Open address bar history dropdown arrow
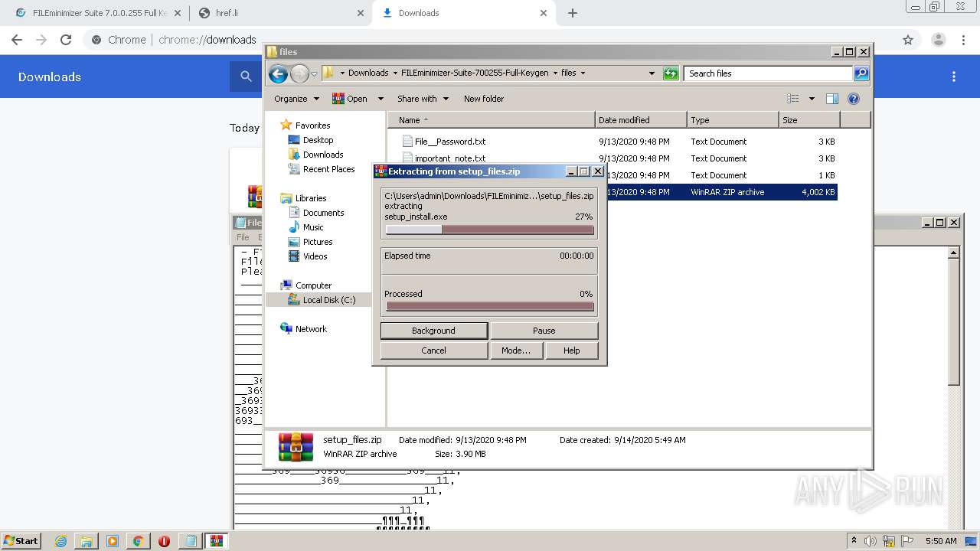This screenshot has height=551, width=980. 652,73
